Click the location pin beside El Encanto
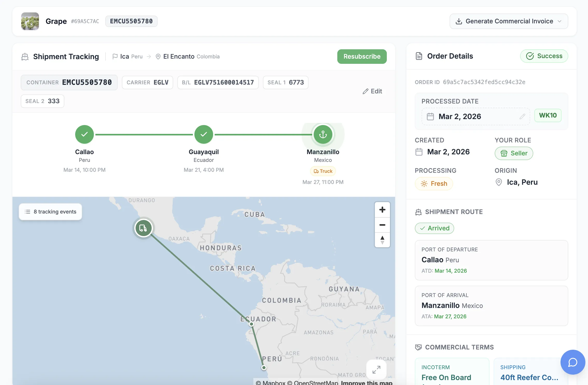Viewport: 588px width, 385px height. [158, 57]
